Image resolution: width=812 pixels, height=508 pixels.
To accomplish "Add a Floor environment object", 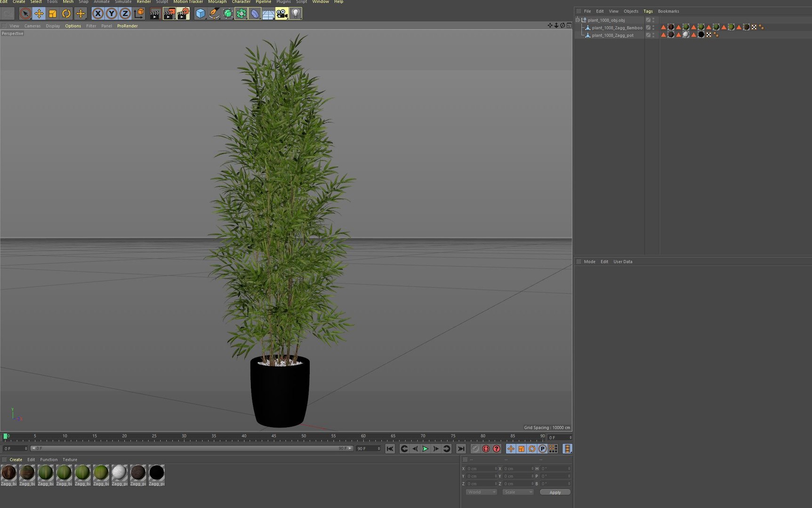I will click(x=268, y=14).
